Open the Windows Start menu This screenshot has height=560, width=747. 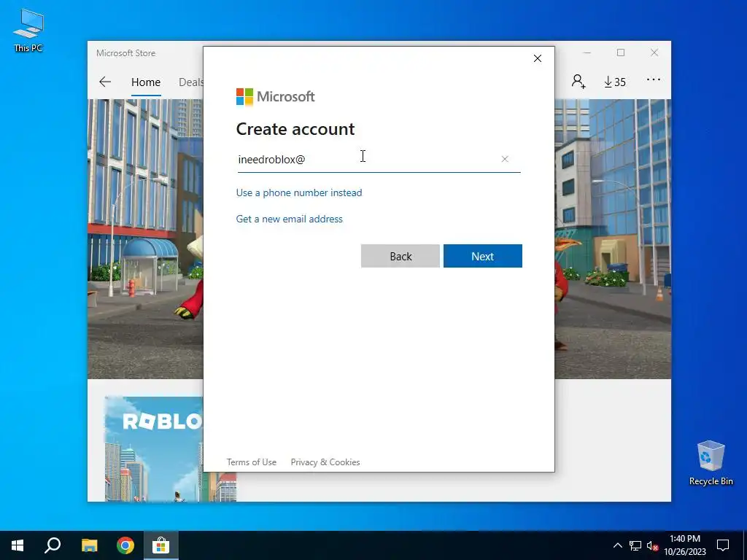(x=18, y=545)
